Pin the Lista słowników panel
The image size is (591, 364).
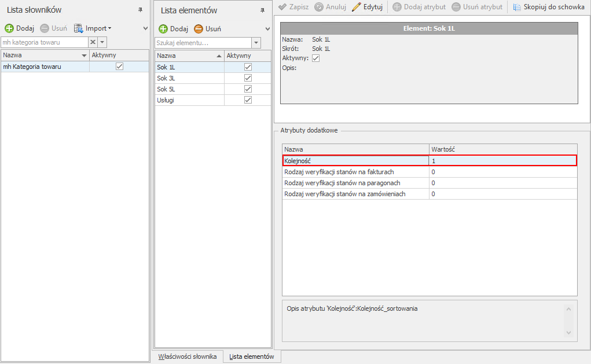coord(140,10)
